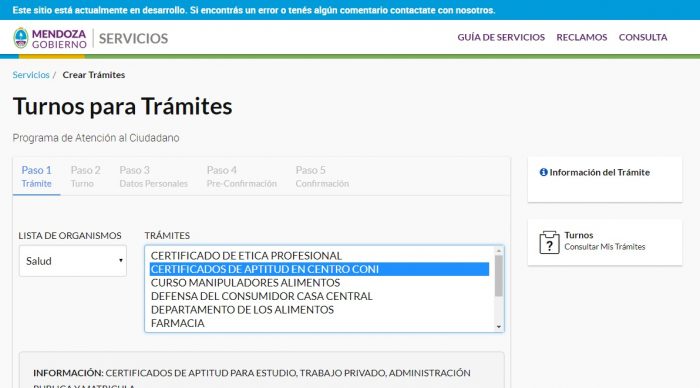Viewport: 700px width, 388px height.
Task: Open the Guía de Servicios menu
Action: pyautogui.click(x=501, y=38)
